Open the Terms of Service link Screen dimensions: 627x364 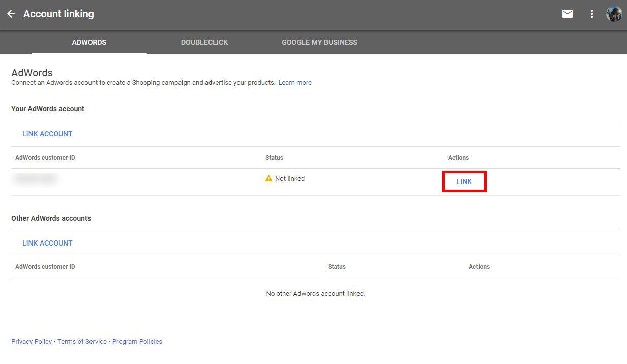pyautogui.click(x=82, y=342)
